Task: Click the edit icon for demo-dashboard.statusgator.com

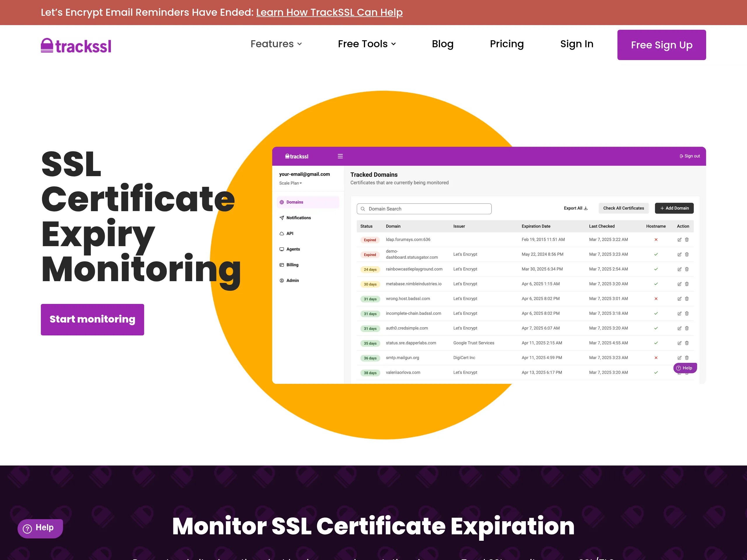Action: pyautogui.click(x=679, y=255)
